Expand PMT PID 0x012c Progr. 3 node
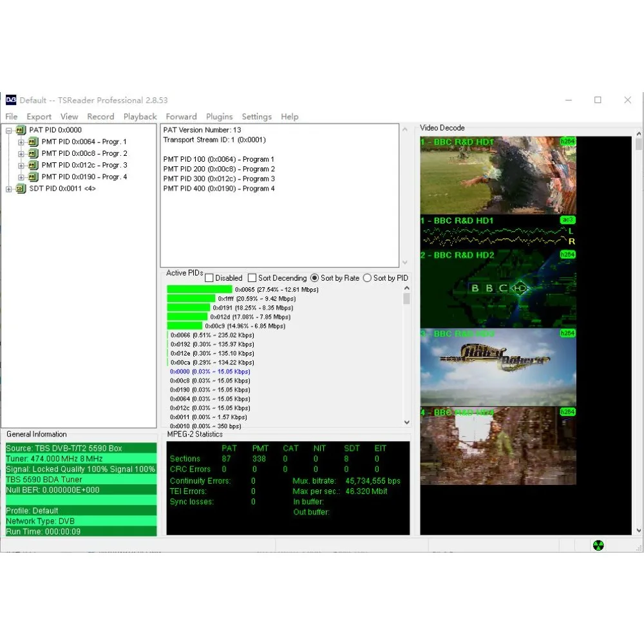 [21, 166]
